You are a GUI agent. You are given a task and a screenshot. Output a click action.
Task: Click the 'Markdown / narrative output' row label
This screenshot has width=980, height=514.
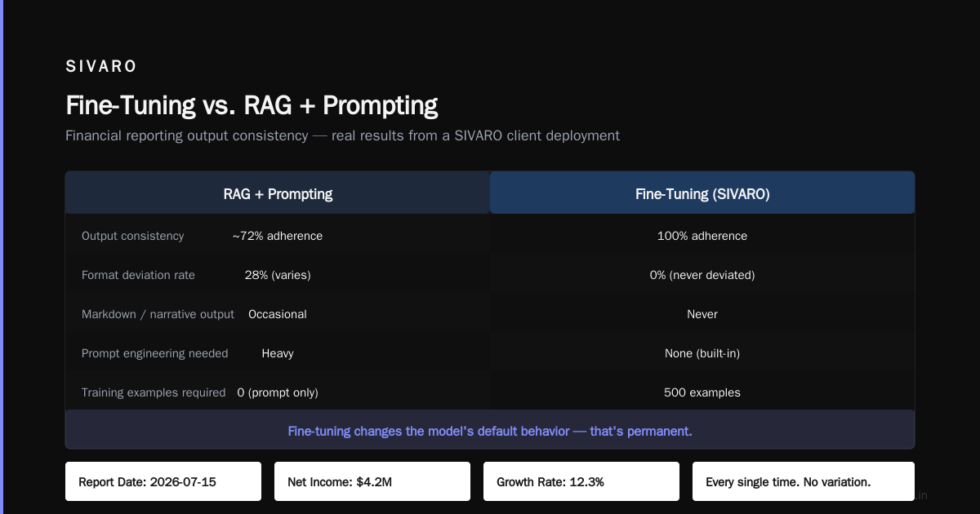158,314
